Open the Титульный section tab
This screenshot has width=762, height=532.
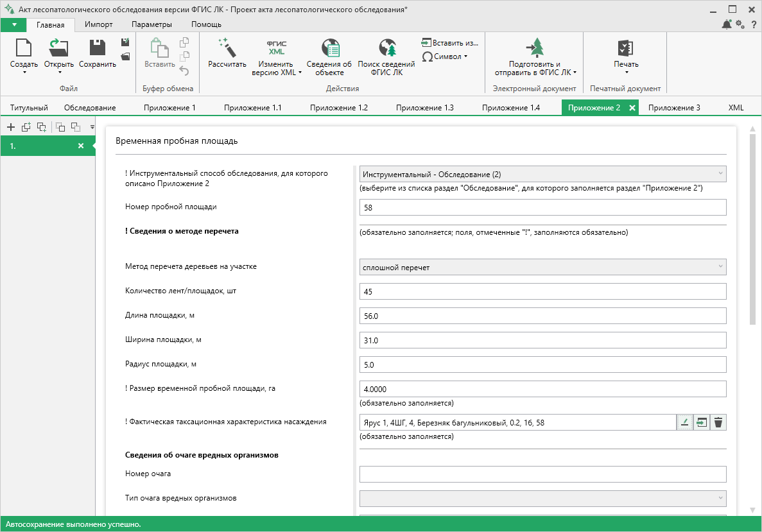[29, 108]
